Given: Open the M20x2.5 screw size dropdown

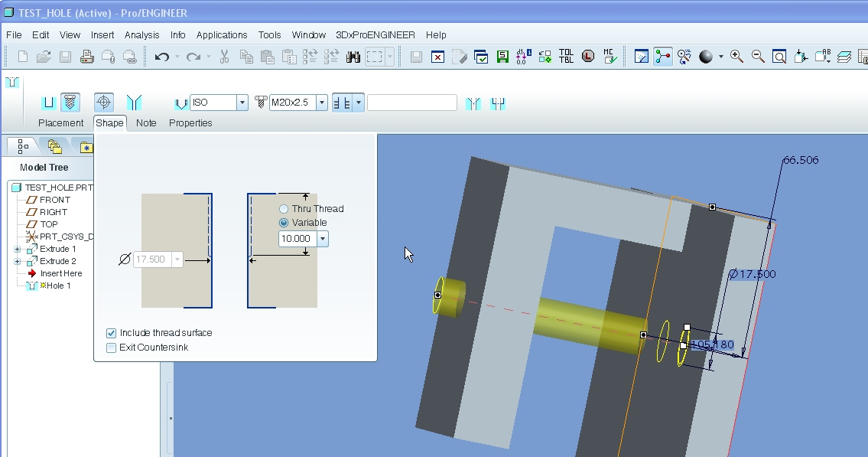Looking at the screenshot, I should point(322,103).
